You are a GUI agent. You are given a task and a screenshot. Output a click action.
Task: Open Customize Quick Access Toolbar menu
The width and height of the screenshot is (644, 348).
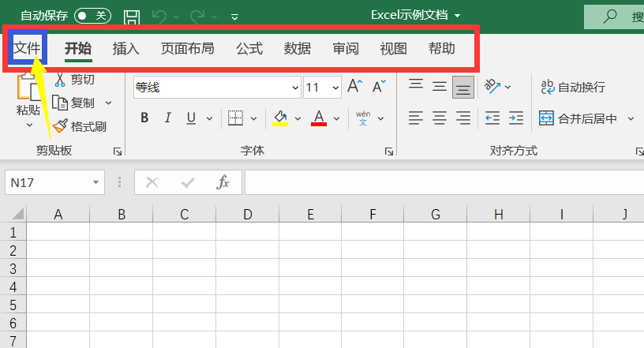click(x=234, y=17)
